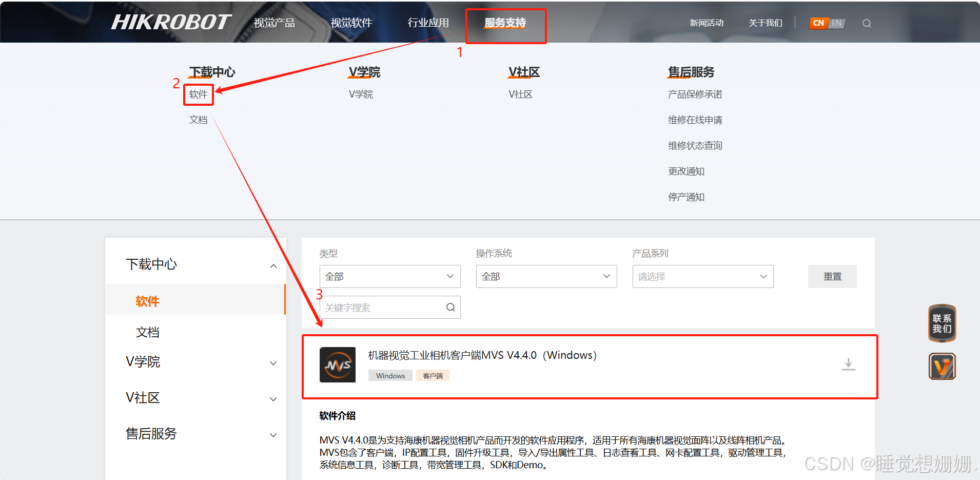Click the V社区 mega menu heading

524,72
